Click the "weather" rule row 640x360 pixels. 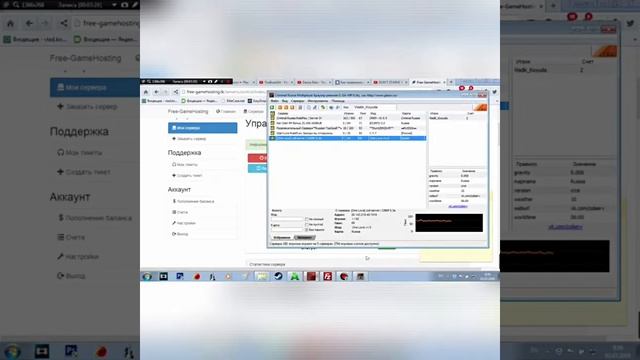click(457, 191)
